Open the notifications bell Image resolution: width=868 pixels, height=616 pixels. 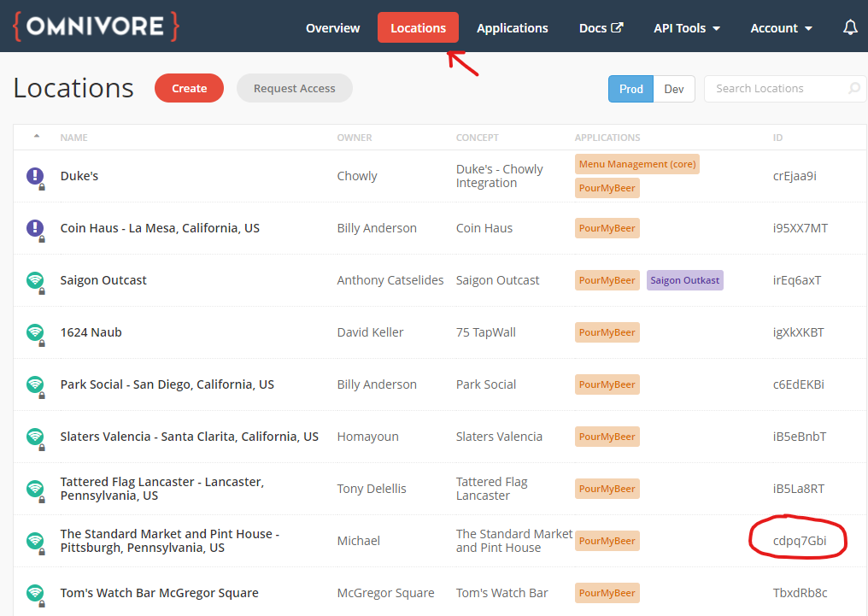pyautogui.click(x=850, y=27)
